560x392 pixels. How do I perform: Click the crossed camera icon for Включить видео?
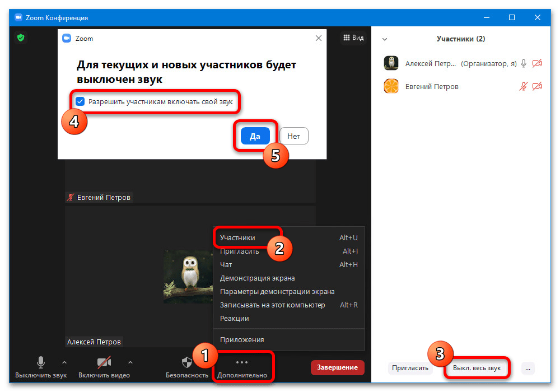coord(104,362)
